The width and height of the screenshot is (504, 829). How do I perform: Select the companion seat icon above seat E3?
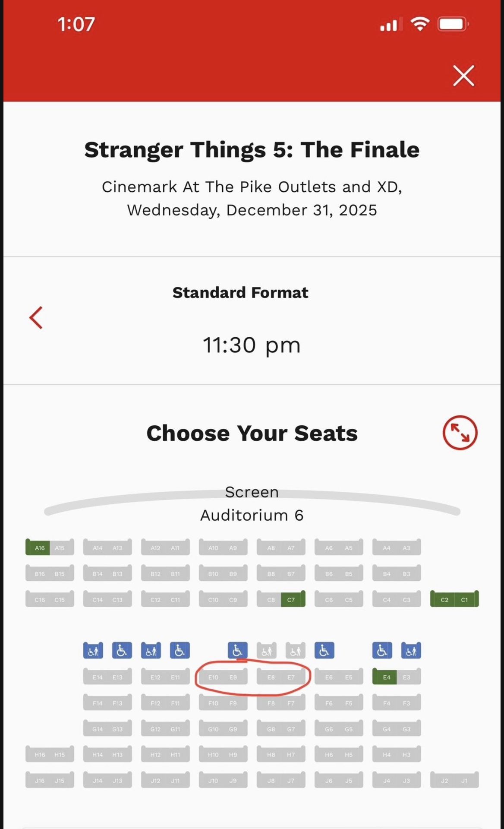pos(411,650)
